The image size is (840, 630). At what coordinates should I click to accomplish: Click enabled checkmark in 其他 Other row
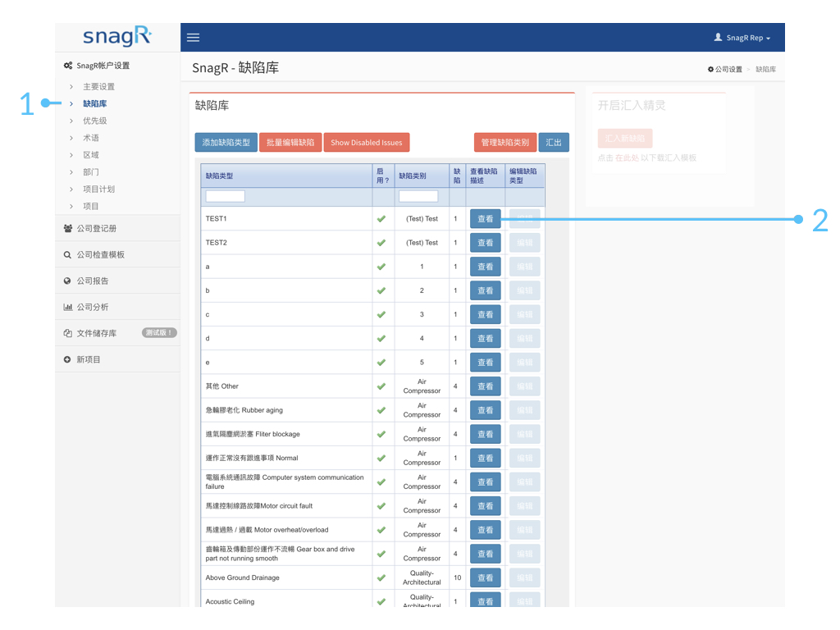381,386
